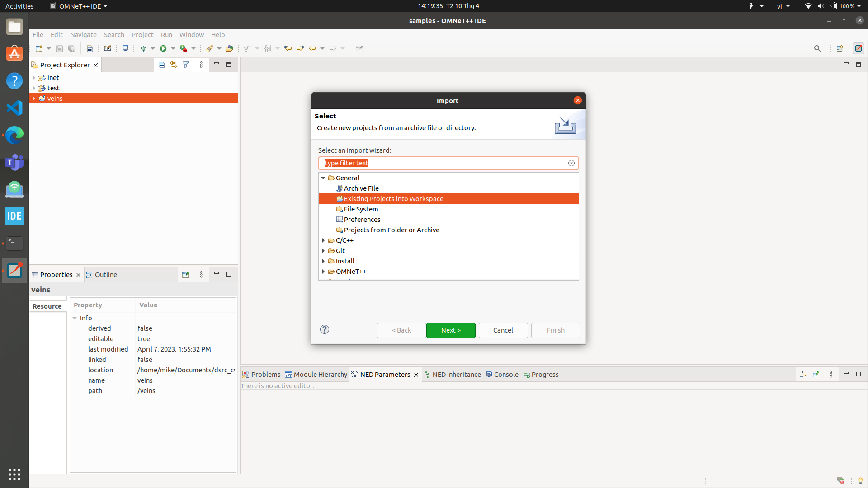This screenshot has width=868, height=488.
Task: Open Visual Studio Code from the dock
Action: click(x=14, y=108)
